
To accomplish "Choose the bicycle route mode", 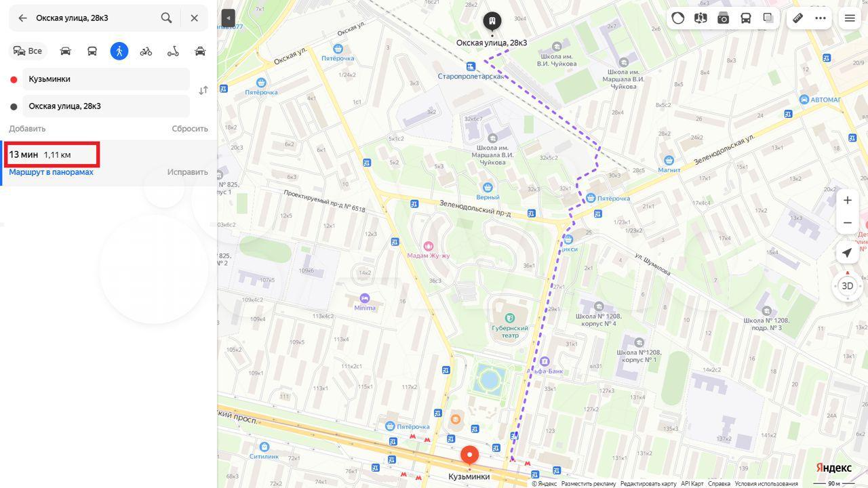I will click(146, 51).
